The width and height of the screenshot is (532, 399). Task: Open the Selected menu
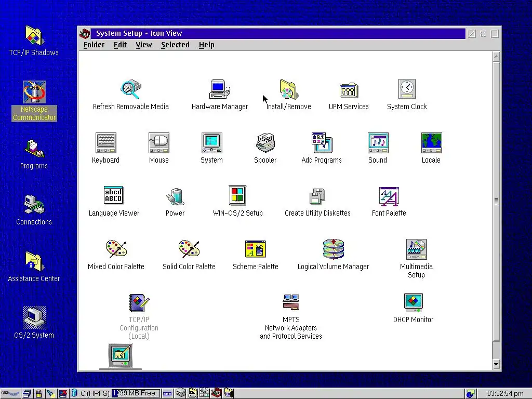175,45
